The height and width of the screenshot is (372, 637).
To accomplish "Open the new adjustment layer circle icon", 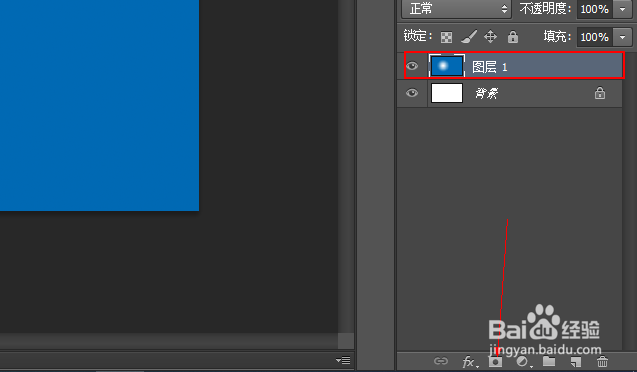I will tap(523, 361).
